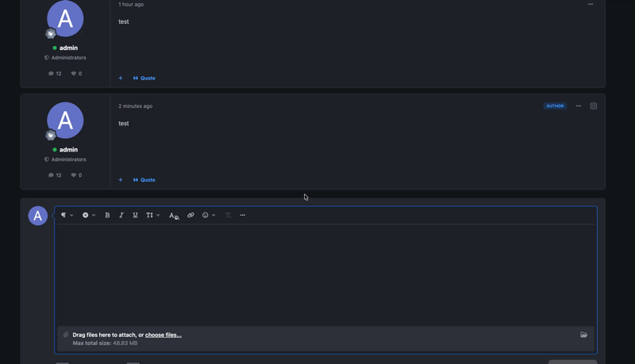Multiquote plus on the 2 minutes ago post
The width and height of the screenshot is (635, 364).
(121, 180)
